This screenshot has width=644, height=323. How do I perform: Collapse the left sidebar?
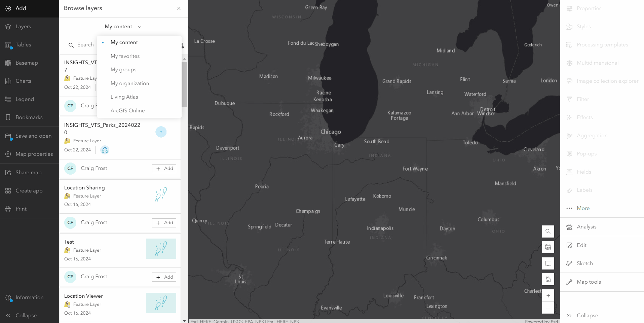(x=26, y=315)
